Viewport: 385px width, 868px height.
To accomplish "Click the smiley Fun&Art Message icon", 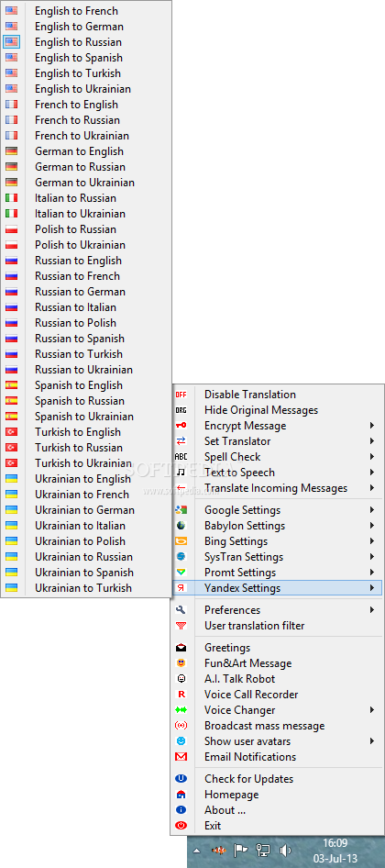I will click(x=181, y=663).
